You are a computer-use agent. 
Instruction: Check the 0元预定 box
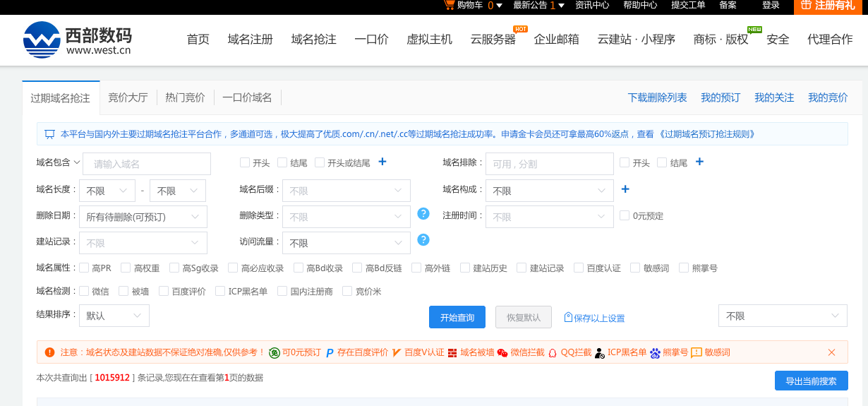625,216
